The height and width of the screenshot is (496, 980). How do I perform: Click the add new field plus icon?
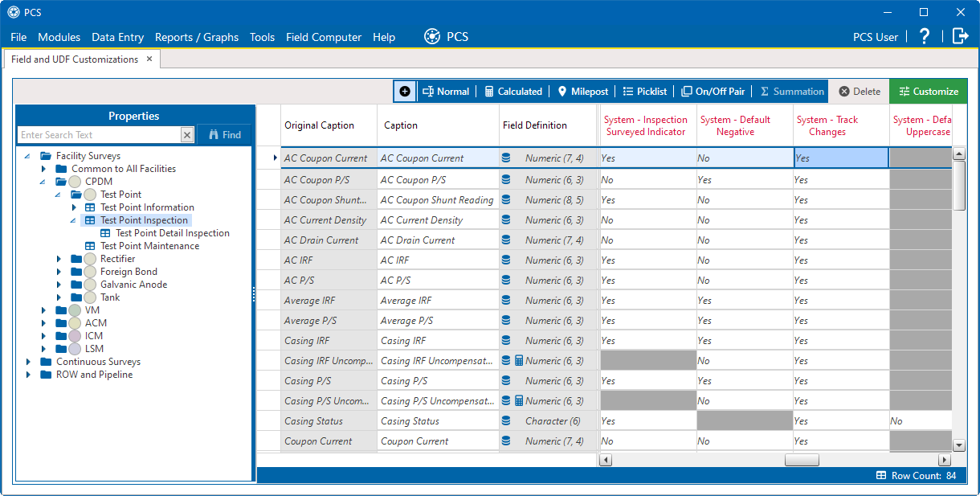point(405,92)
